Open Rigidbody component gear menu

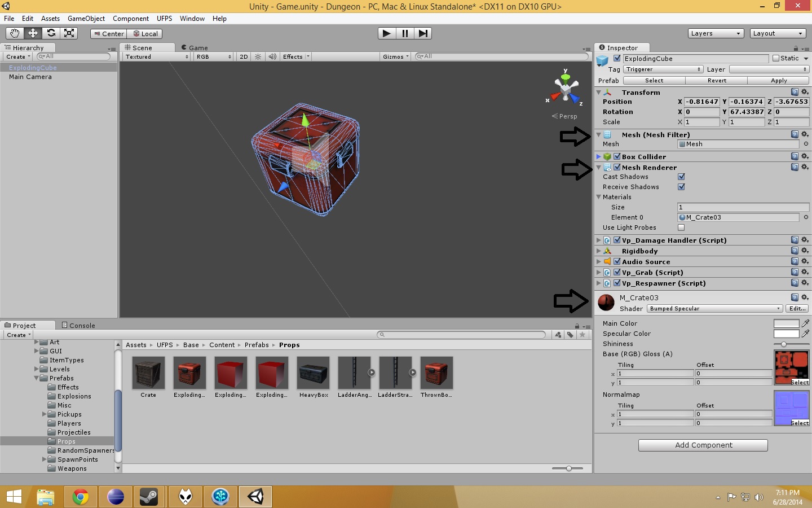(805, 251)
